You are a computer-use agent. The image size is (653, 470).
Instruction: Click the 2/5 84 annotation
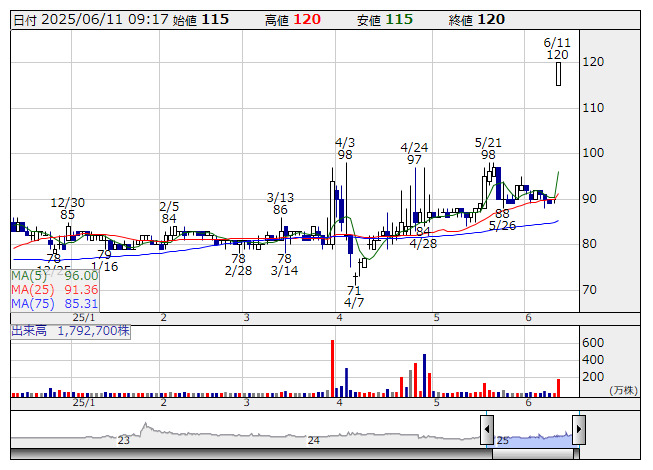(x=169, y=212)
